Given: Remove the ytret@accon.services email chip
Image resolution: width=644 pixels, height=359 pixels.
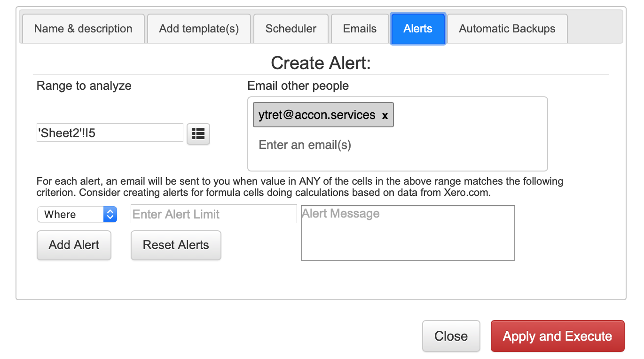Looking at the screenshot, I should (x=385, y=116).
